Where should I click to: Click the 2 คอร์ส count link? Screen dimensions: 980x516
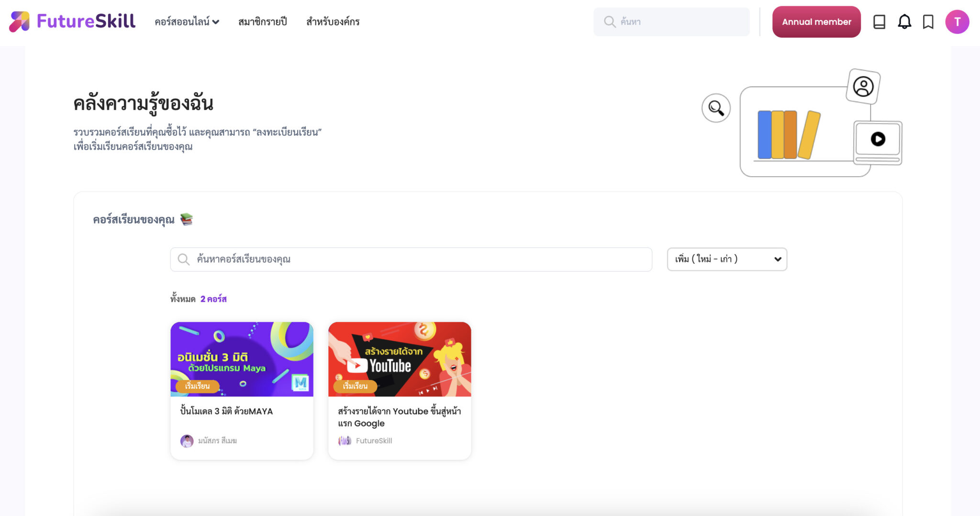click(214, 298)
